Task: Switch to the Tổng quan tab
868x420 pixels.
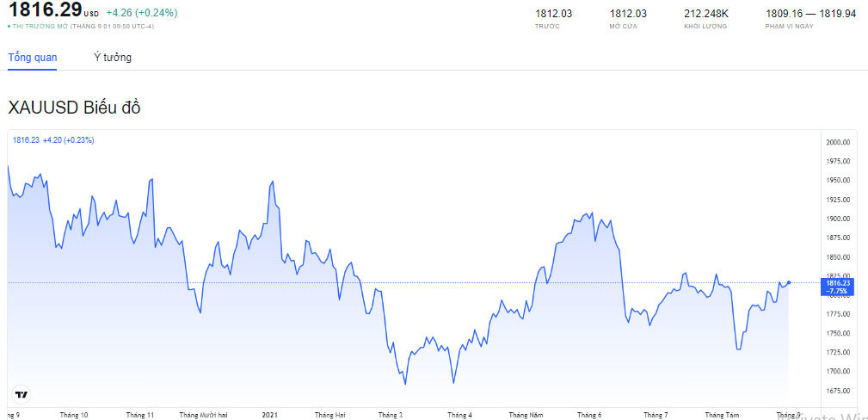Action: pos(33,58)
